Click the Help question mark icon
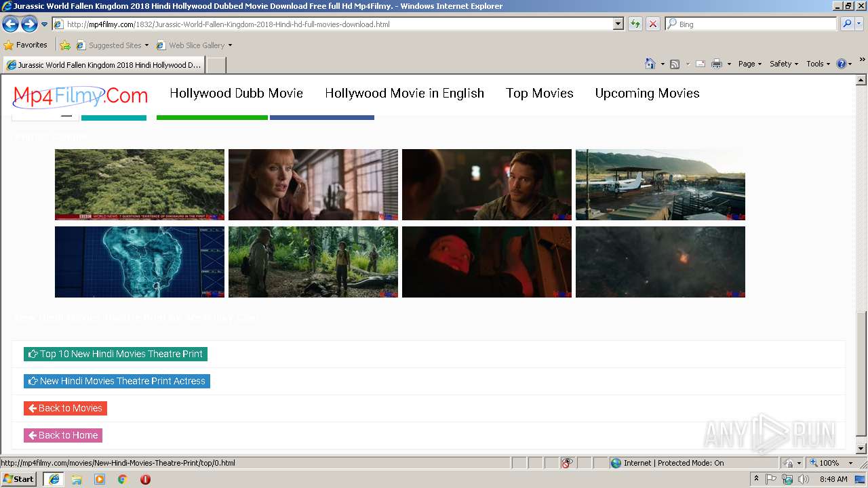This screenshot has width=868, height=488. (842, 64)
